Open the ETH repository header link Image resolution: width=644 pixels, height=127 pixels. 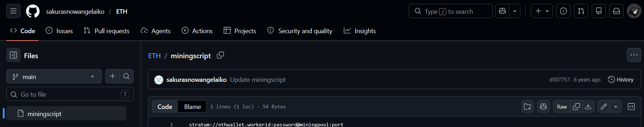pos(122,12)
